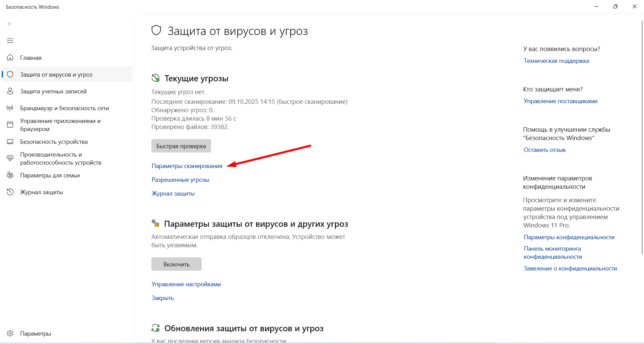This screenshot has width=644, height=344.
Task: Open the Разрешенные угрозы link
Action: pyautogui.click(x=181, y=180)
